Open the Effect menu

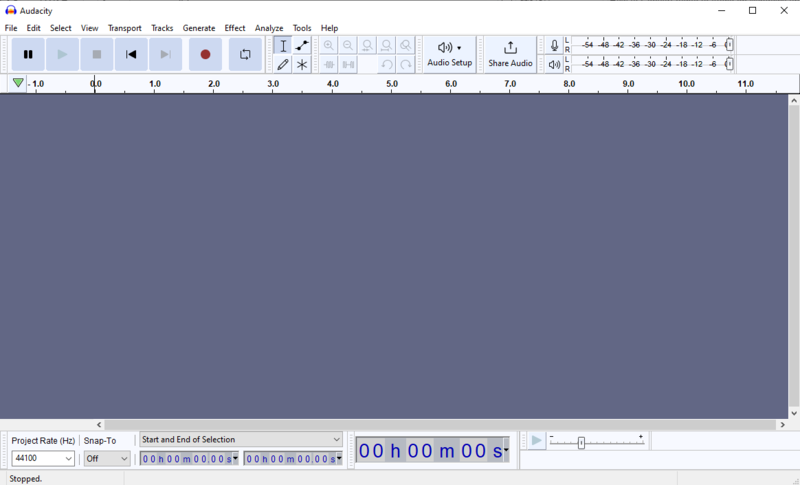235,28
